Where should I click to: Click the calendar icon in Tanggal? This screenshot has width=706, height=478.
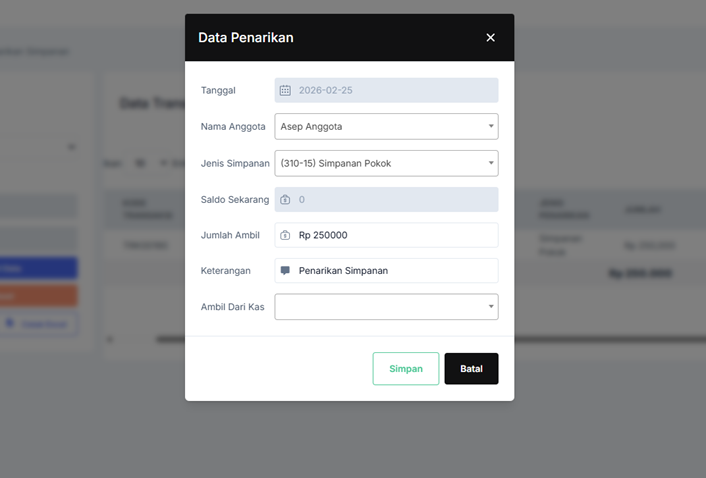click(x=285, y=90)
